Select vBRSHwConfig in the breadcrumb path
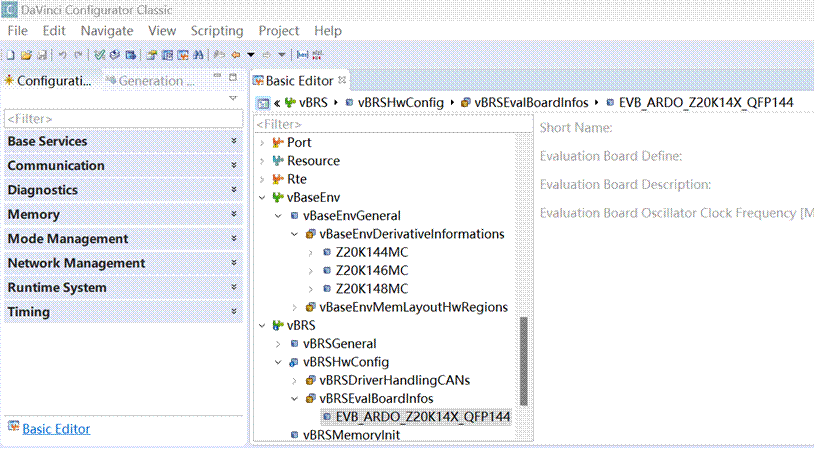The image size is (814, 449). pos(400,102)
